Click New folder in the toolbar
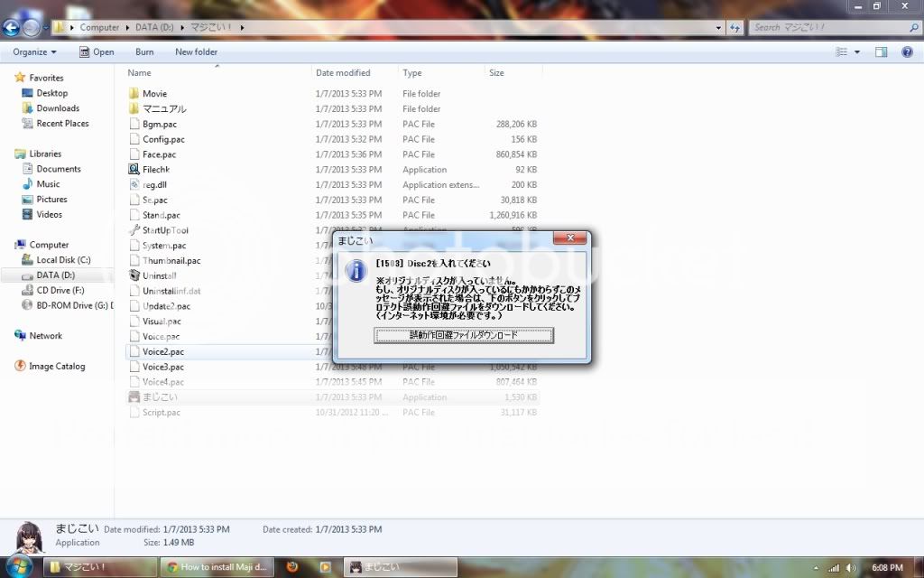Image resolution: width=924 pixels, height=578 pixels. (196, 52)
